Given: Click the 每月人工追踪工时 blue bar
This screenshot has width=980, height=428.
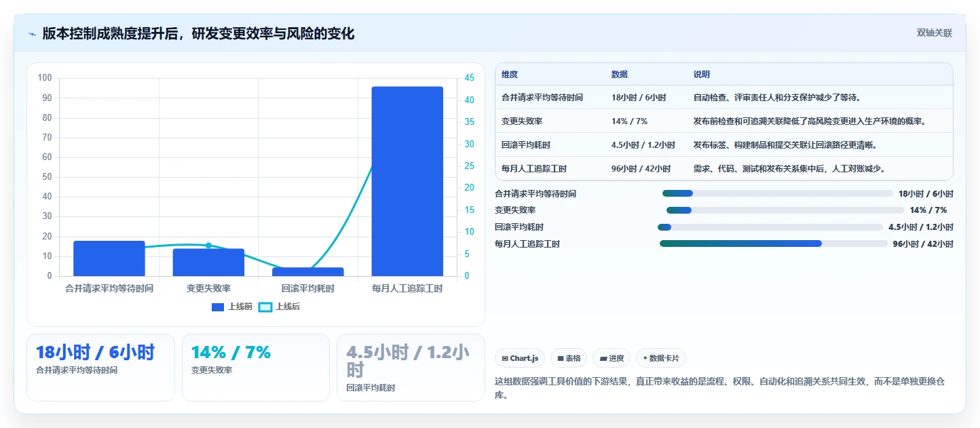Looking at the screenshot, I should pyautogui.click(x=407, y=181).
